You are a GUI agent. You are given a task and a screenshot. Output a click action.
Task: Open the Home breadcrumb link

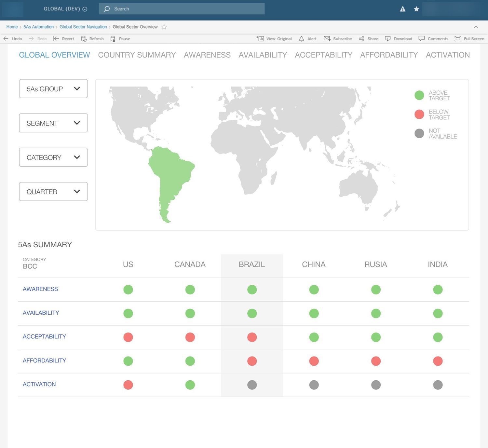(x=12, y=27)
